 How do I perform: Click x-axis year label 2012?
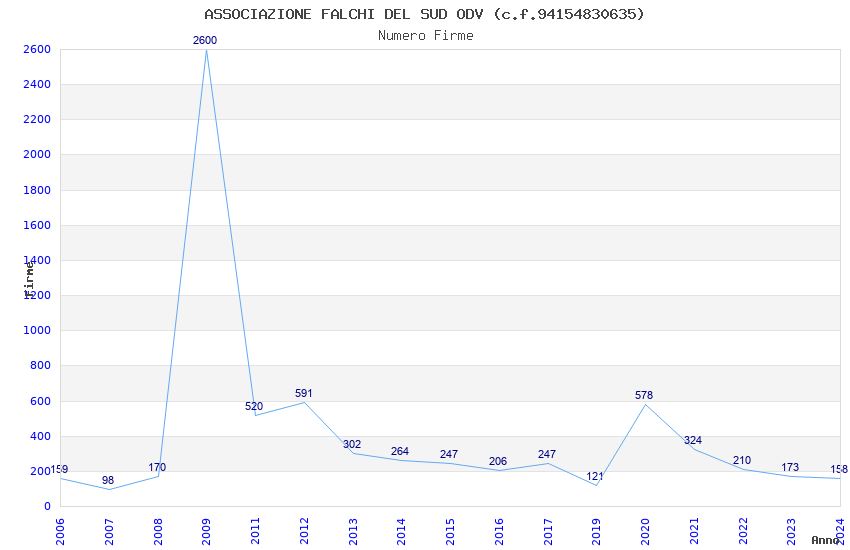point(304,532)
